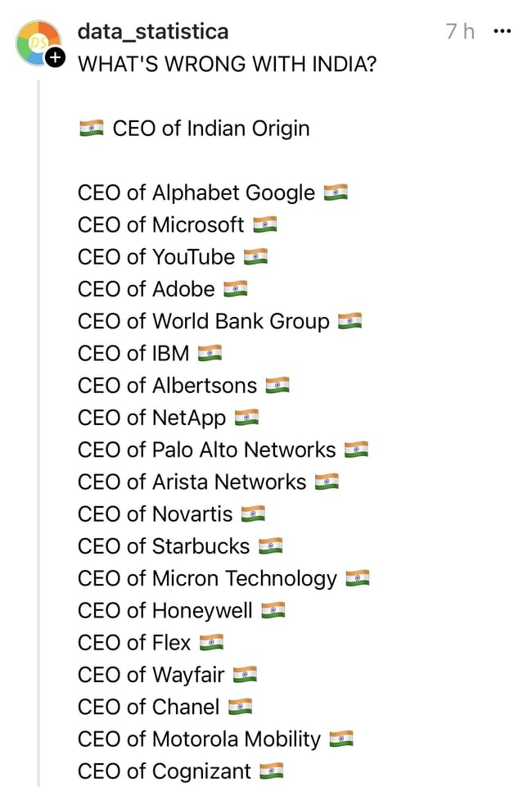Select the CEO of Micron Technology text
The image size is (532, 787).
[x=207, y=578]
